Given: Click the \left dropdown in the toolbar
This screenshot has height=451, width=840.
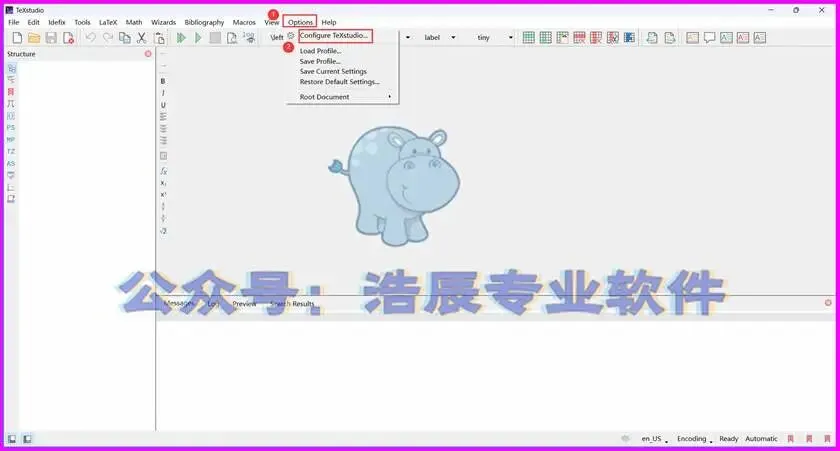Looking at the screenshot, I should click(x=277, y=37).
